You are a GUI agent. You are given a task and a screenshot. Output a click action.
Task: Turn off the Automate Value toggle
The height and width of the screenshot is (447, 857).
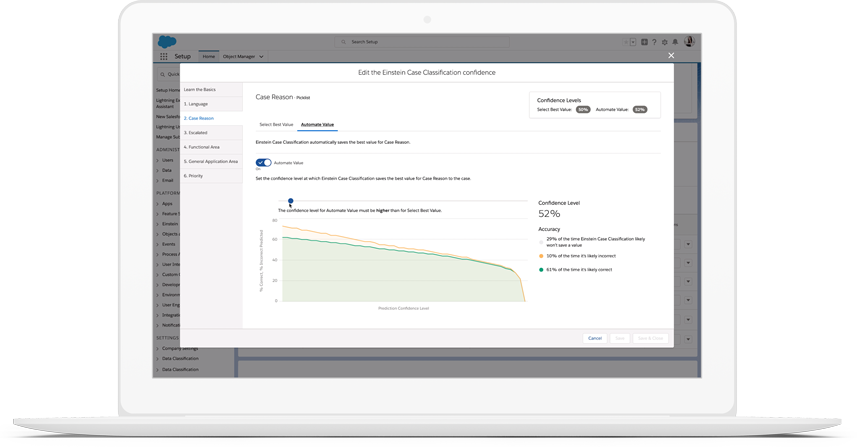click(263, 162)
